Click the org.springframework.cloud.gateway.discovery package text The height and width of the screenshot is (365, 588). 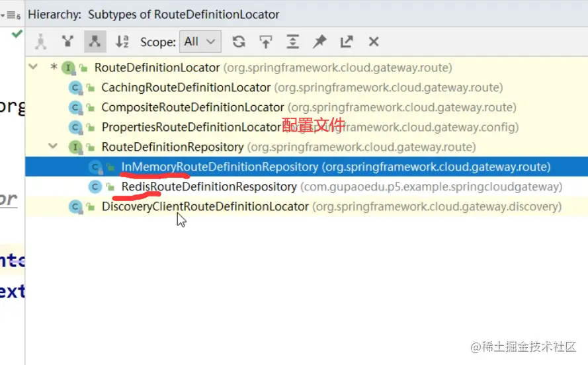point(437,206)
